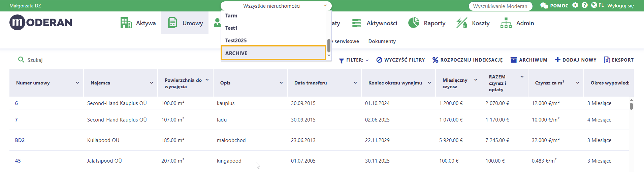Open ARCHIWUM from toolbar
This screenshot has width=644, height=172.
pos(529,60)
